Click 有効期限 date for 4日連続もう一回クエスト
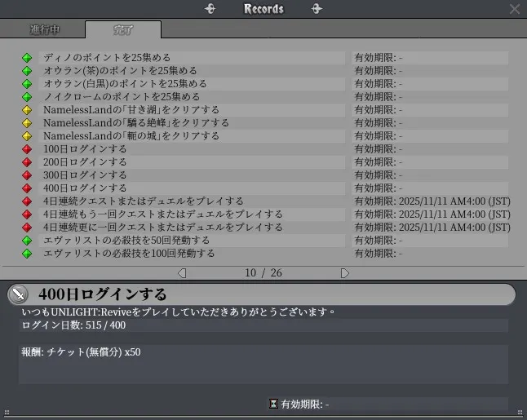Image resolution: width=527 pixels, height=420 pixels. tap(432, 214)
